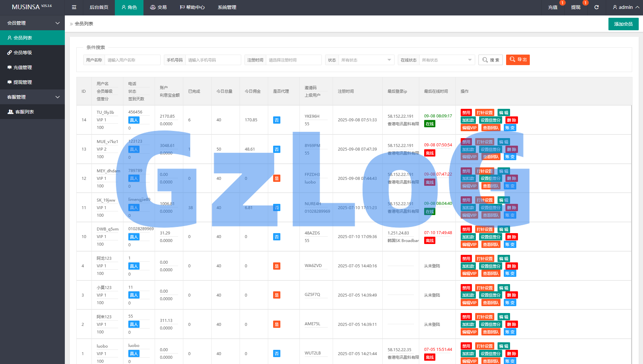
Task: Click 添加会员 button
Action: click(x=623, y=24)
